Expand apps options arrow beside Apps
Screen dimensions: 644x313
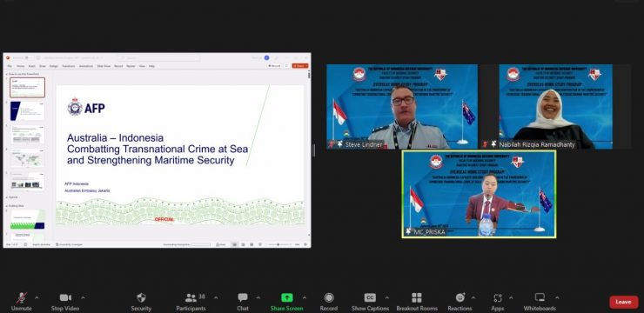511,298
